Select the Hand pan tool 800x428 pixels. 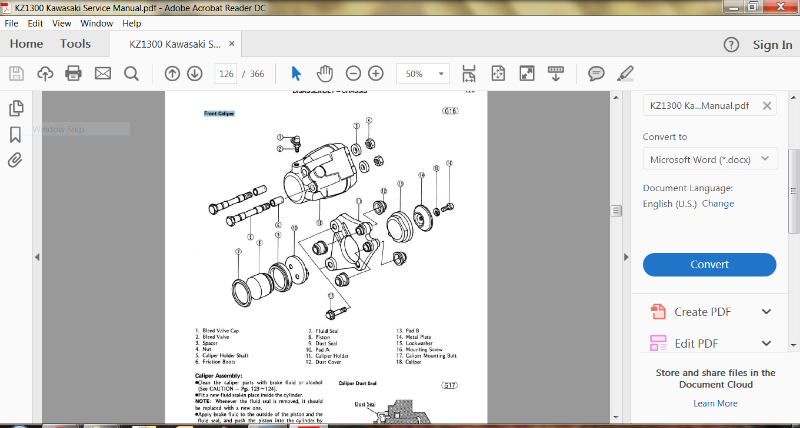pyautogui.click(x=324, y=73)
